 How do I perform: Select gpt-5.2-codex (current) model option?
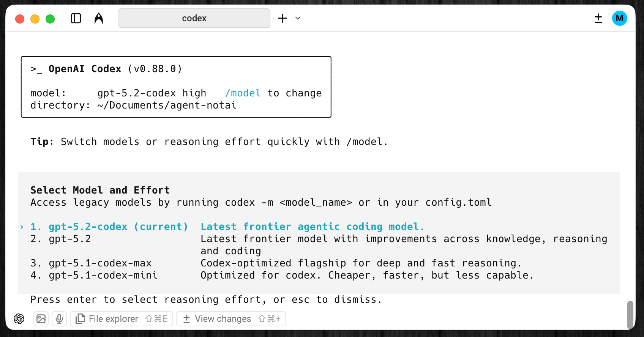click(118, 227)
